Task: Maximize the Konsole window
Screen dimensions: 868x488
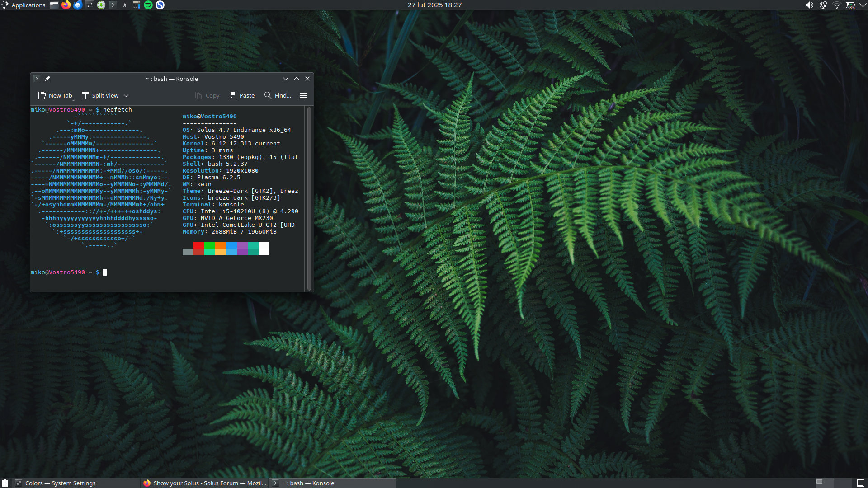Action: pos(297,79)
